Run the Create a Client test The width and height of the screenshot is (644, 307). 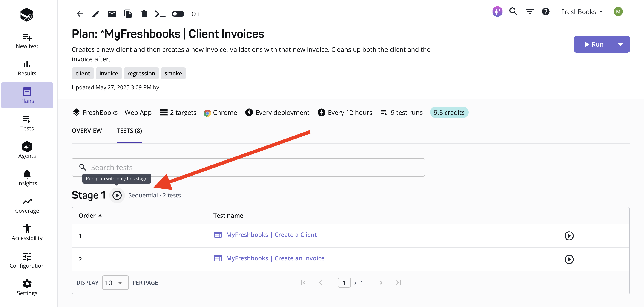click(x=569, y=236)
